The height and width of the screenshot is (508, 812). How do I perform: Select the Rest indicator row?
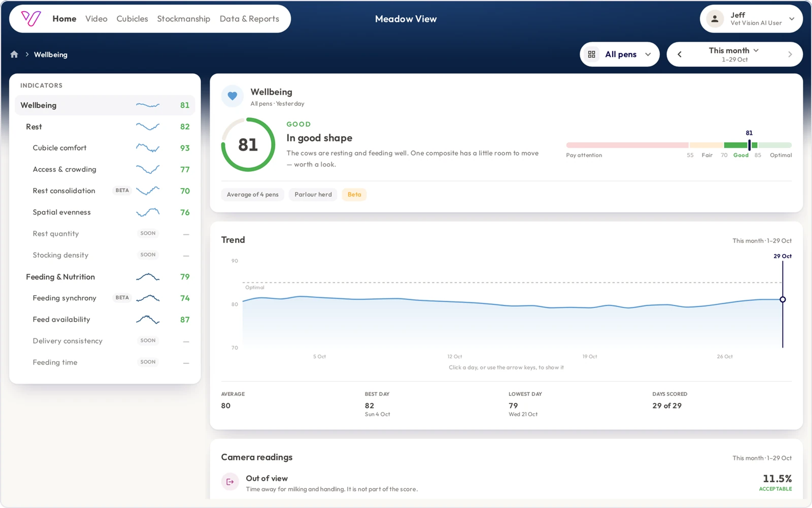[x=105, y=127]
